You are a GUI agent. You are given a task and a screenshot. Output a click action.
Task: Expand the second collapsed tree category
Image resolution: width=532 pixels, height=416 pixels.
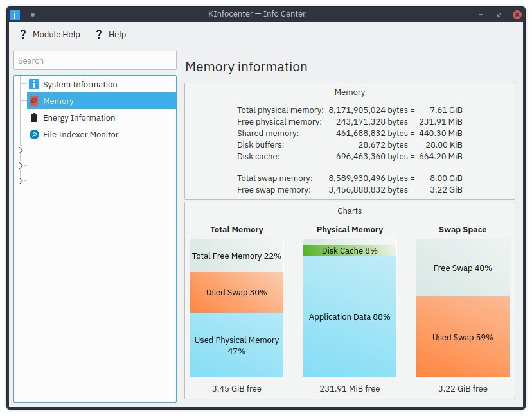21,166
